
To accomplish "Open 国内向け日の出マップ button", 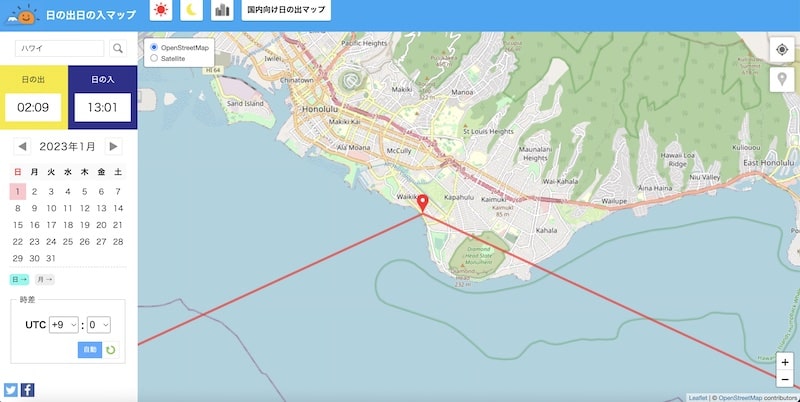I will tap(286, 10).
